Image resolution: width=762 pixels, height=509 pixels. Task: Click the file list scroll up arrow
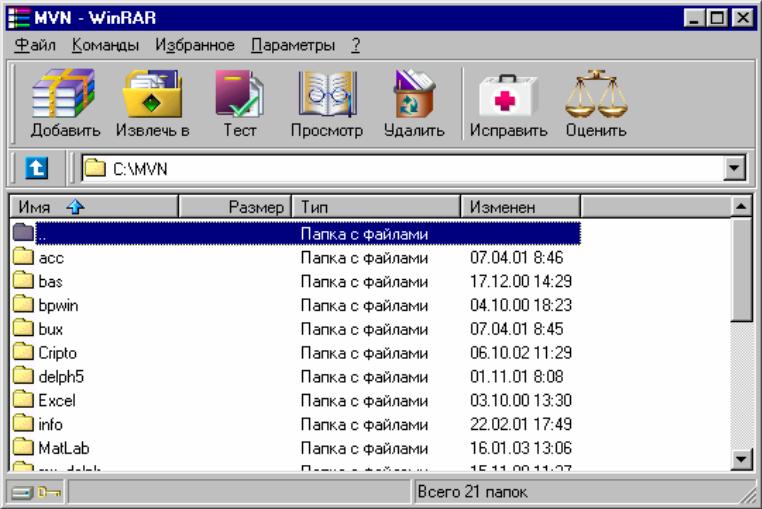coord(741,207)
